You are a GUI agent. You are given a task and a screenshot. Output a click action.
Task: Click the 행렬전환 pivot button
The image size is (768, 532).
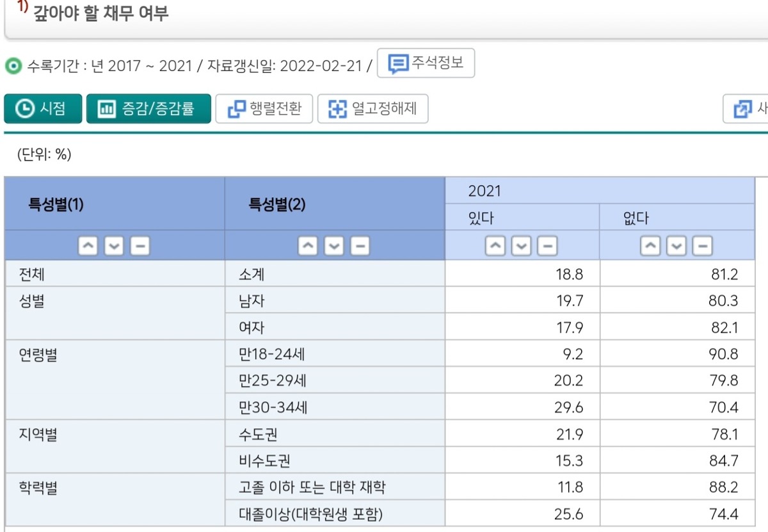[264, 109]
